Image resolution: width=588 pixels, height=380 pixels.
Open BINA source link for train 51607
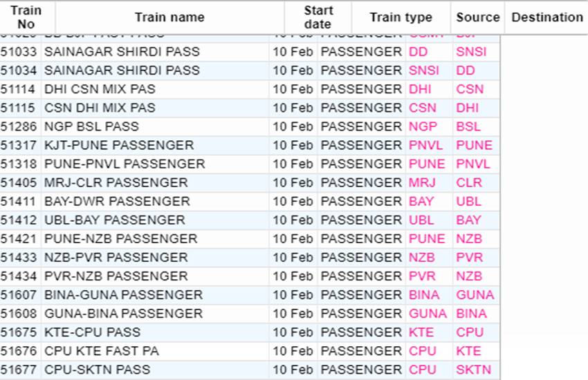(424, 295)
